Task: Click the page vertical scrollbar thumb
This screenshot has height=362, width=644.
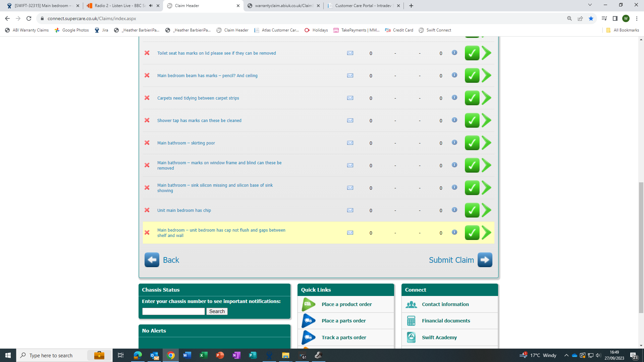Action: pyautogui.click(x=641, y=248)
